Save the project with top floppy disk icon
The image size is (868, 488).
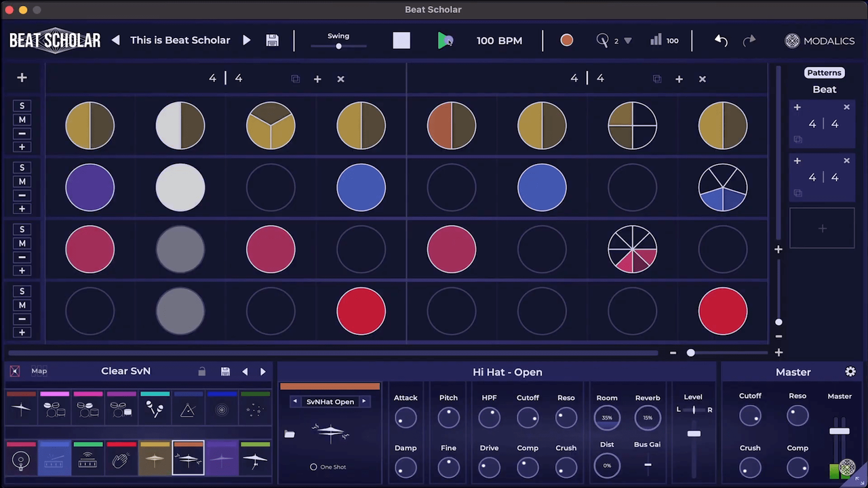coord(272,40)
